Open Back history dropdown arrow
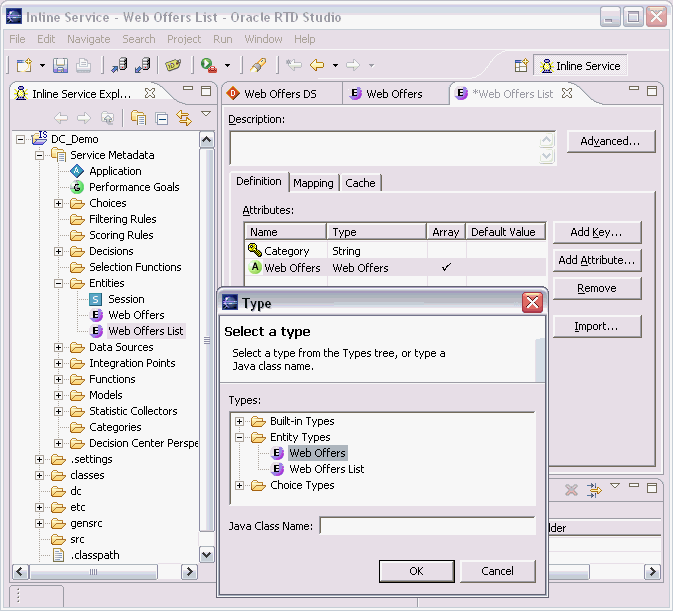The image size is (673, 611). (x=335, y=66)
